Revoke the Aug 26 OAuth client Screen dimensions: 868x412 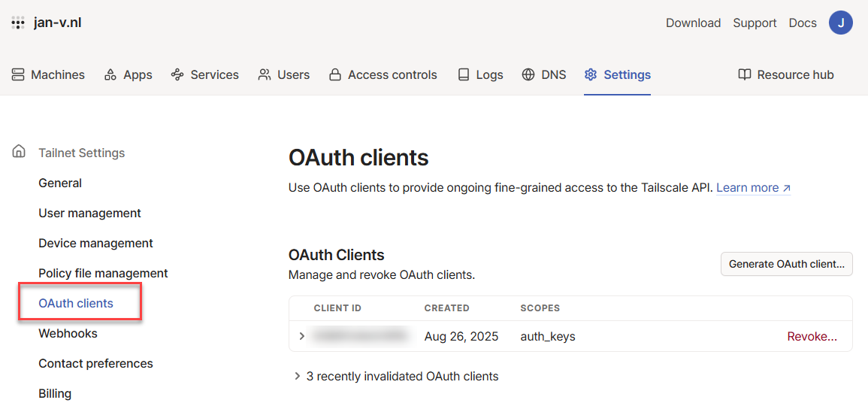(812, 336)
